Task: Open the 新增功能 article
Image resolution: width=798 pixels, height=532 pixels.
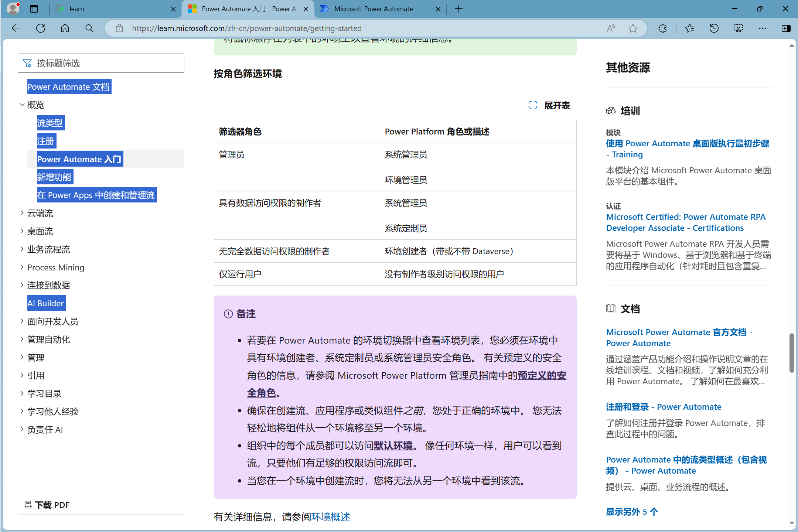Action: [x=55, y=177]
